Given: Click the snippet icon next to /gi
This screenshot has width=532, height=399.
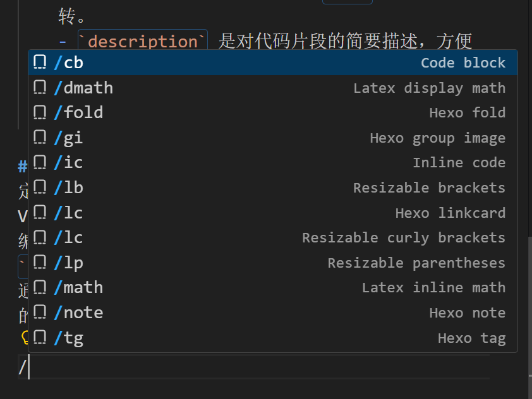Looking at the screenshot, I should coord(39,137).
